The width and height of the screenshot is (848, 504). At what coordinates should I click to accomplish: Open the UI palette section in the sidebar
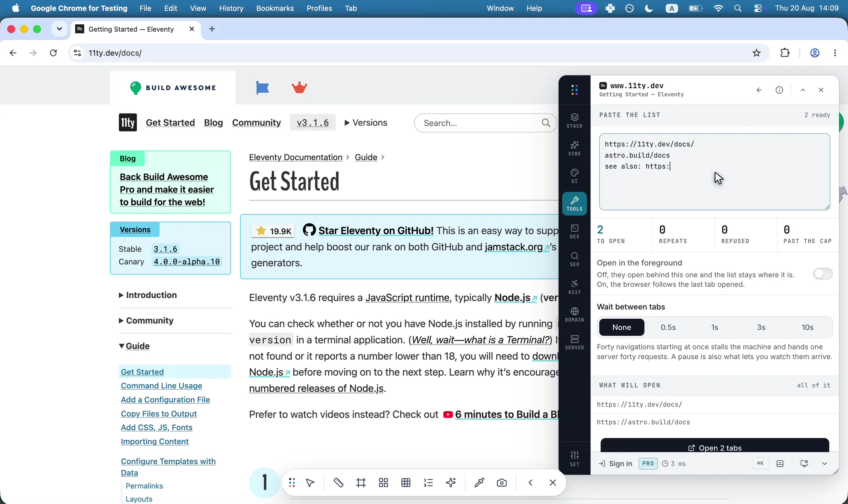tap(574, 176)
